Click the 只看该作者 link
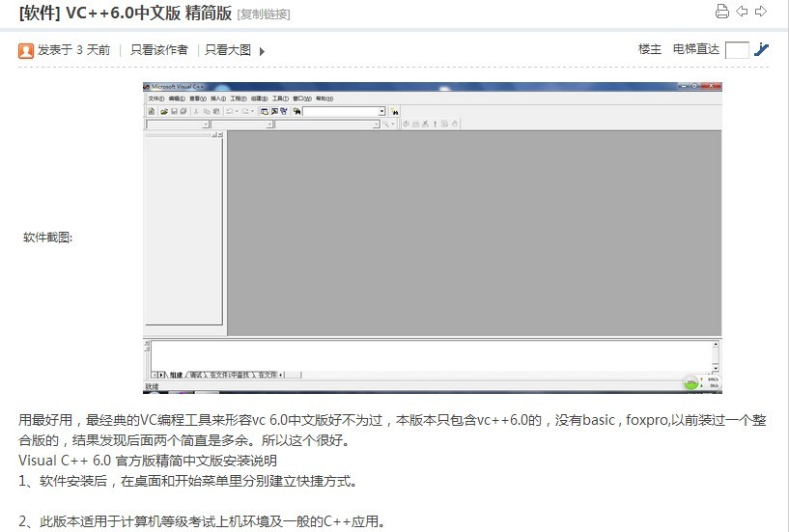The image size is (789, 532). tap(159, 50)
